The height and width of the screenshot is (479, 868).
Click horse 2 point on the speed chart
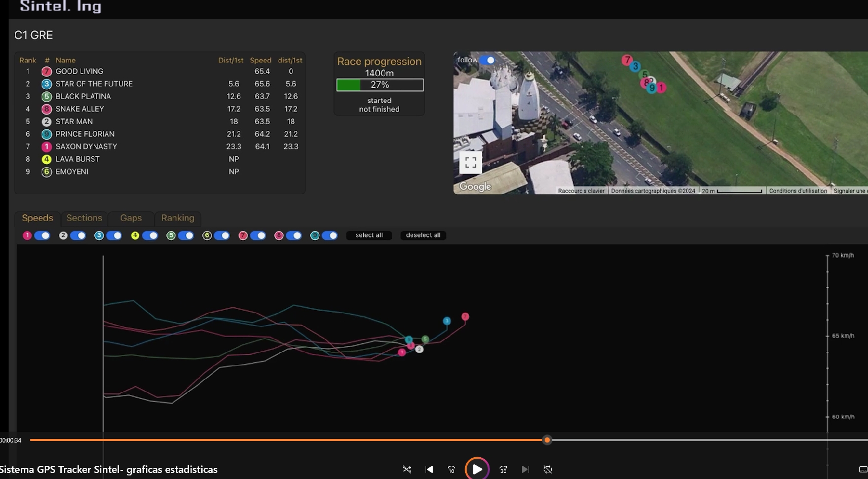click(x=419, y=349)
